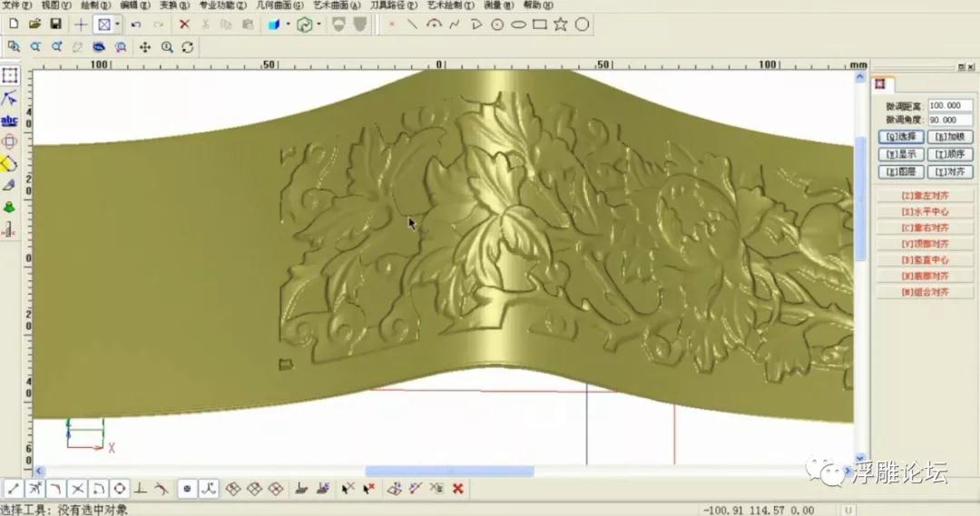The image size is (980, 516).
Task: Click the Open folder icon
Action: pyautogui.click(x=34, y=24)
